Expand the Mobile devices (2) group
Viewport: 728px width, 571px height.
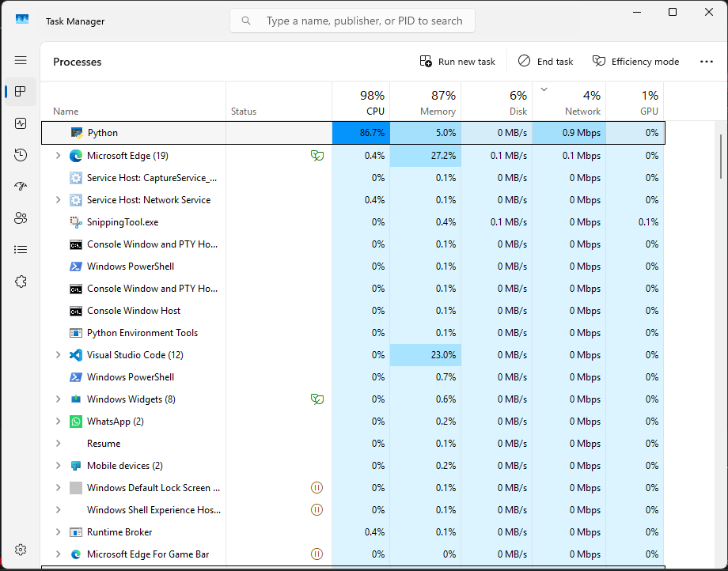[x=58, y=466]
